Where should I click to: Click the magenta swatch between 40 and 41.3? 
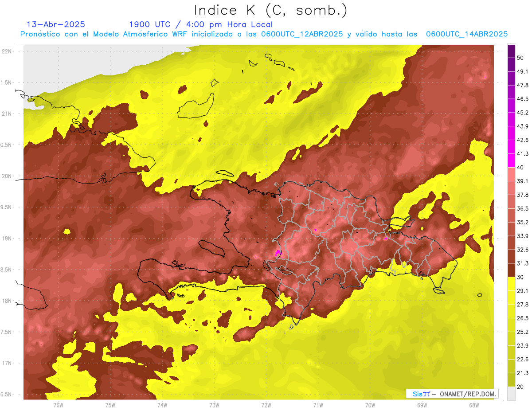coord(511,160)
